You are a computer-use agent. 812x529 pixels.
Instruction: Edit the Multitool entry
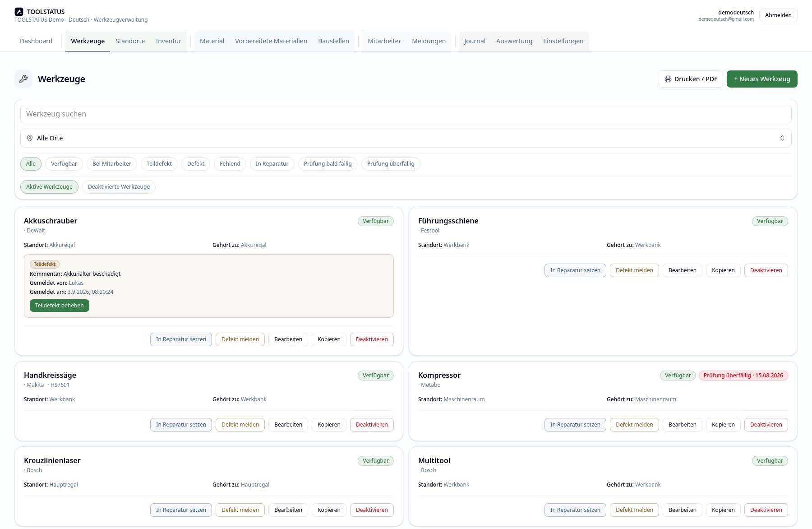[x=683, y=510]
